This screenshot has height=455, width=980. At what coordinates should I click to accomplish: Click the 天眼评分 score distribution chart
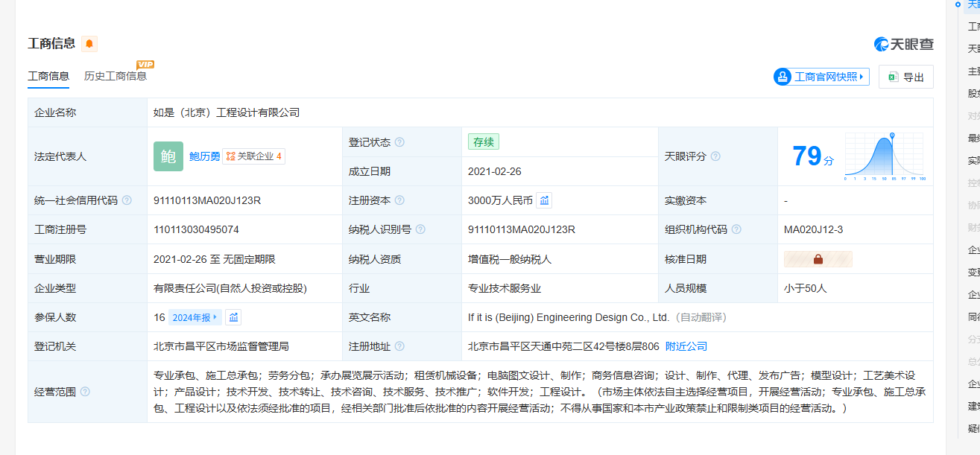[x=885, y=157]
